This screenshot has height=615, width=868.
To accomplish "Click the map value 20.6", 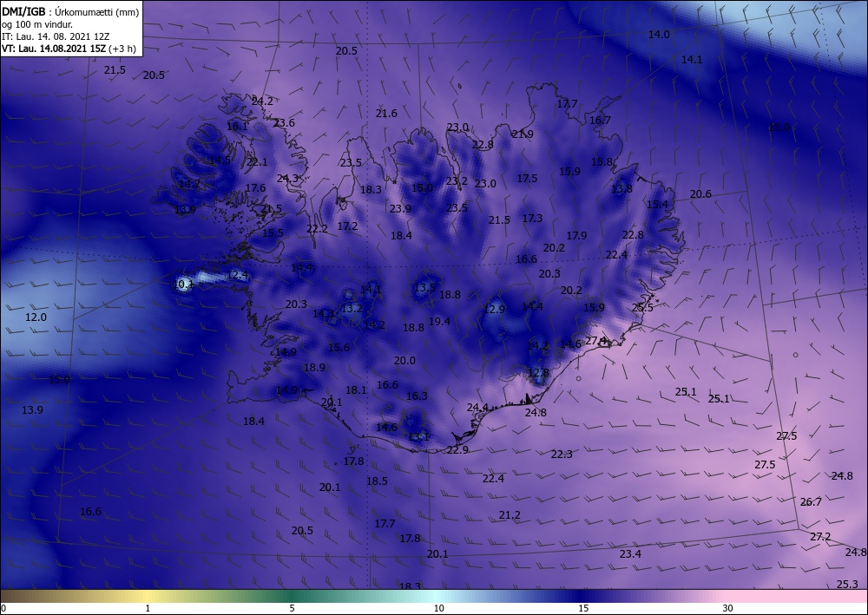I will [x=700, y=194].
